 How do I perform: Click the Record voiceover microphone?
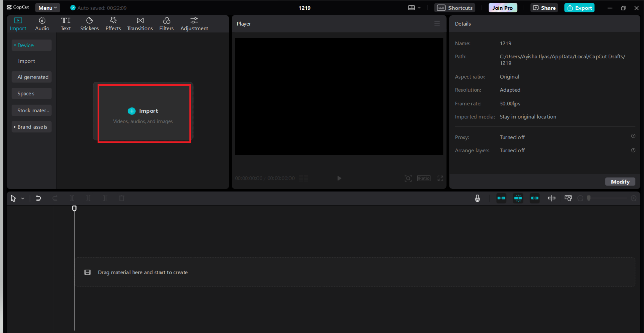click(477, 198)
